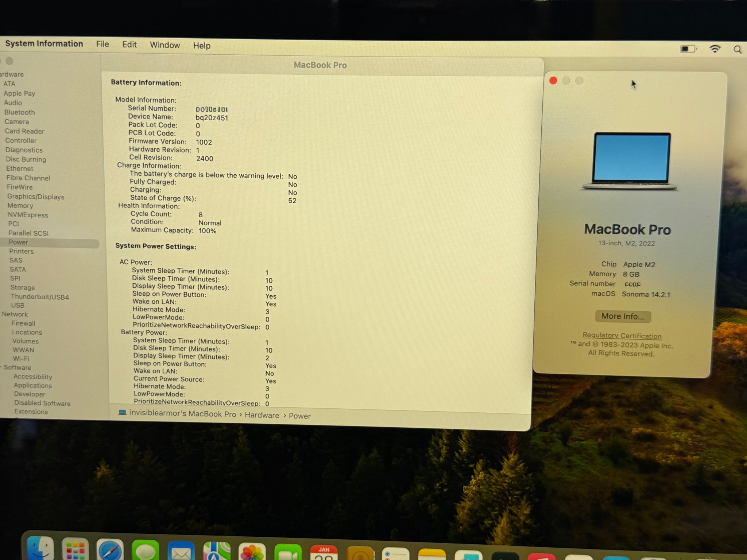The image size is (747, 560).
Task: Open the Help menu
Action: pos(202,46)
